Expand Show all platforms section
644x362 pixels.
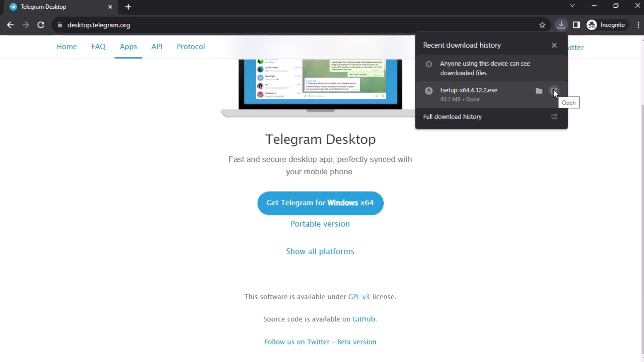tap(320, 251)
